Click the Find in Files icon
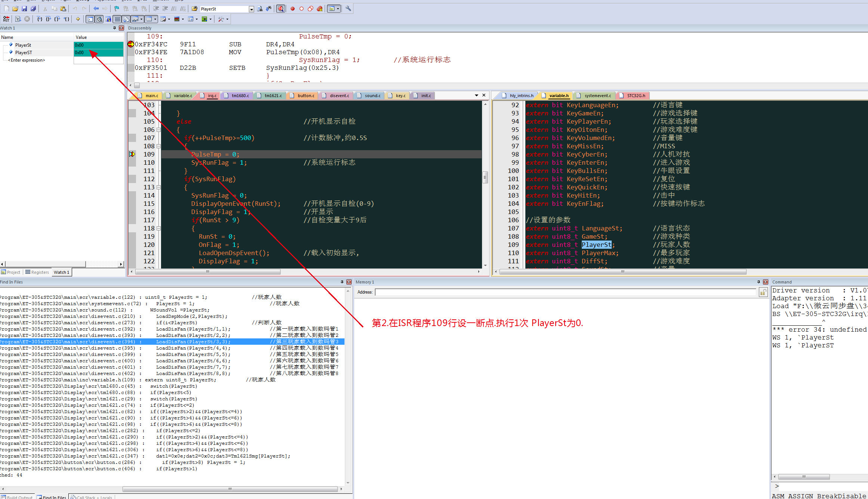 (195, 9)
